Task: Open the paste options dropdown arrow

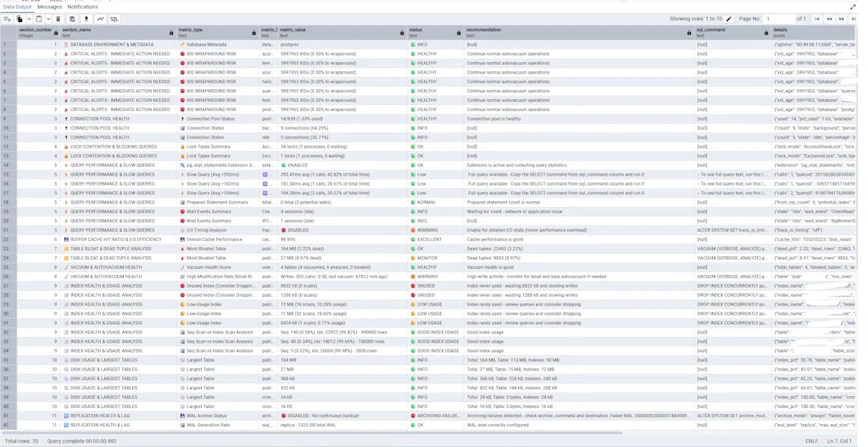Action: point(48,19)
